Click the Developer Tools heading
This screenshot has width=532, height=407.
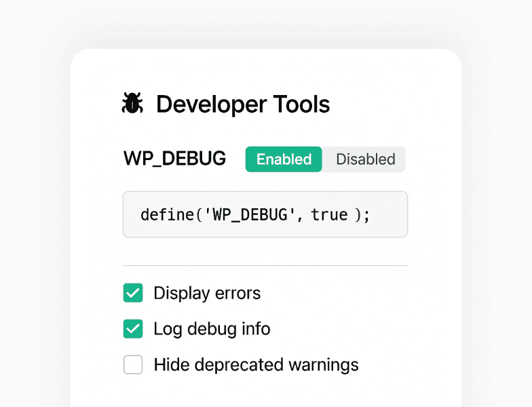[x=243, y=104]
